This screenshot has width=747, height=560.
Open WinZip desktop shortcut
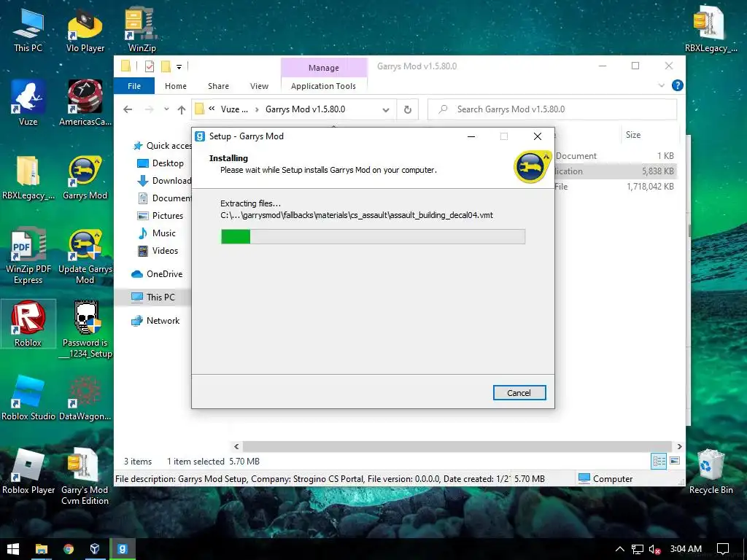[142, 29]
